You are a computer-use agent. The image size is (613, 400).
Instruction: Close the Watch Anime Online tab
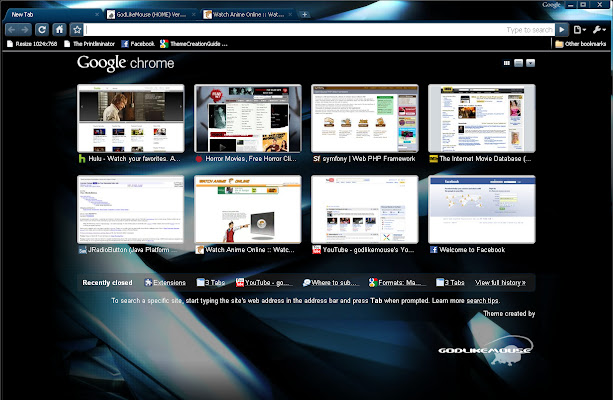pyautogui.click(x=290, y=14)
